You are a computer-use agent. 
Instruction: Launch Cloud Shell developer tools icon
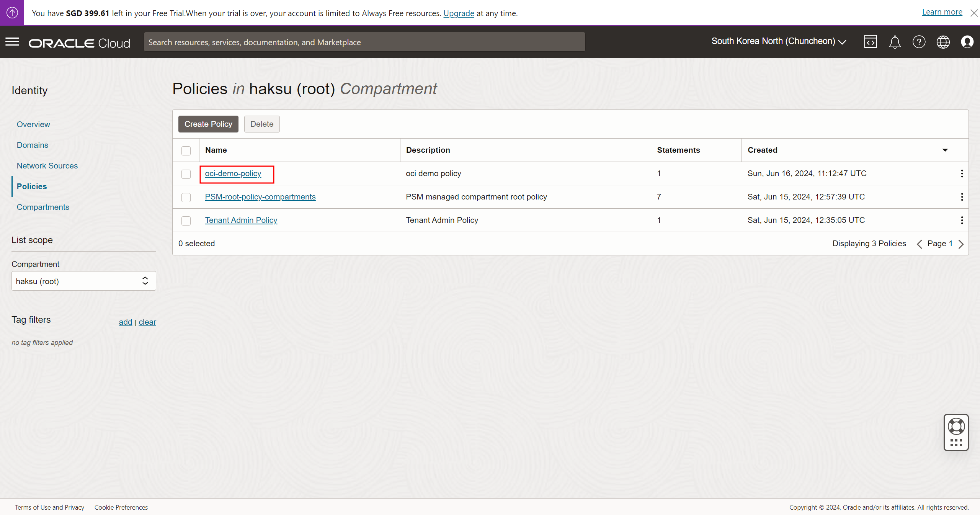870,42
